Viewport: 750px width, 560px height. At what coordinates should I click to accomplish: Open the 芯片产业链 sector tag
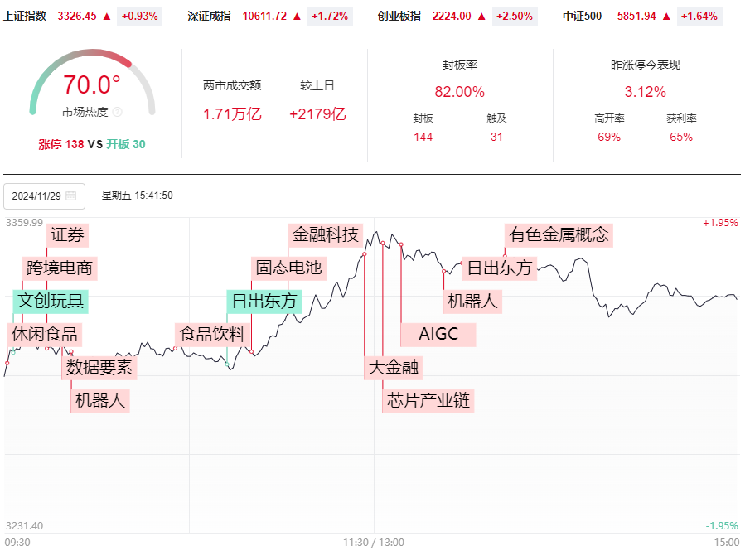[428, 401]
